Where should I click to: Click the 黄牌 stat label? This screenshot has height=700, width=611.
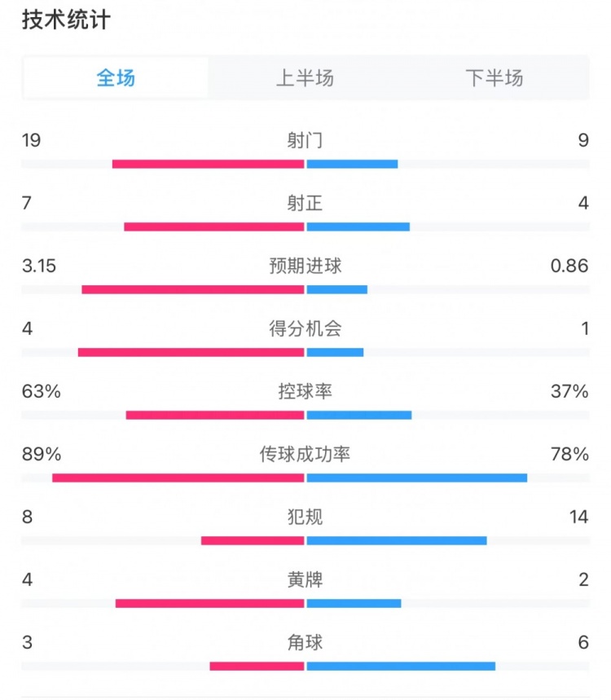pos(305,579)
